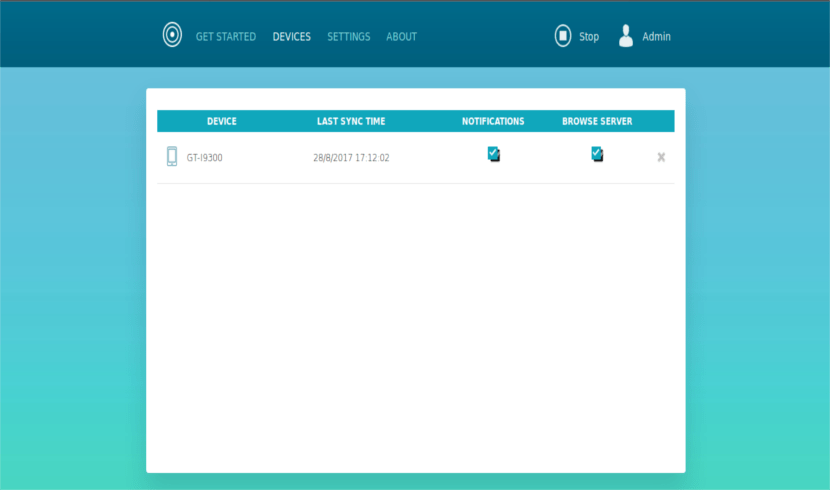Viewport: 830px width, 490px height.
Task: Go to the ABOUT tab
Action: (401, 37)
